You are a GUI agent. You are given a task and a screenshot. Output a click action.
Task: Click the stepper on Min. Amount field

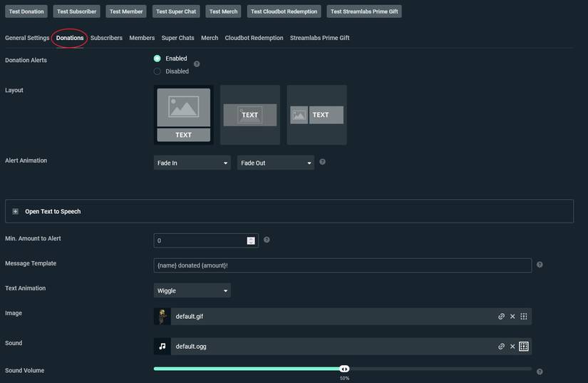pos(251,241)
